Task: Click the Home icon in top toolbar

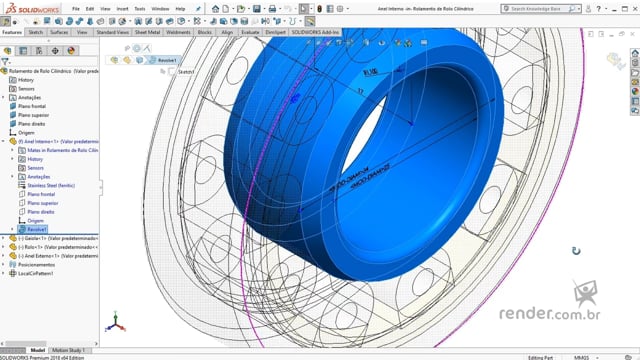Action: 215,9
